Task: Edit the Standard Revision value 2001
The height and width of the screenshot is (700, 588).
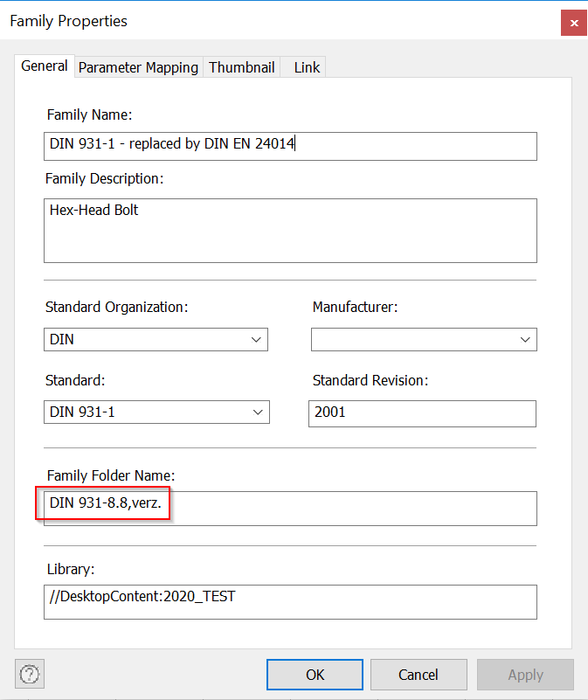Action: pos(422,413)
